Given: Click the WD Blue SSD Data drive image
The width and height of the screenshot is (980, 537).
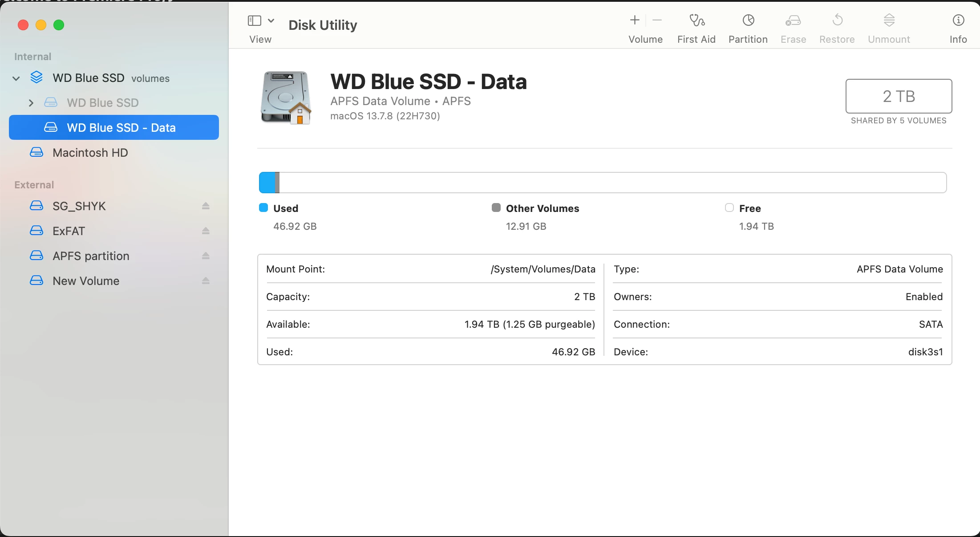Looking at the screenshot, I should (286, 98).
